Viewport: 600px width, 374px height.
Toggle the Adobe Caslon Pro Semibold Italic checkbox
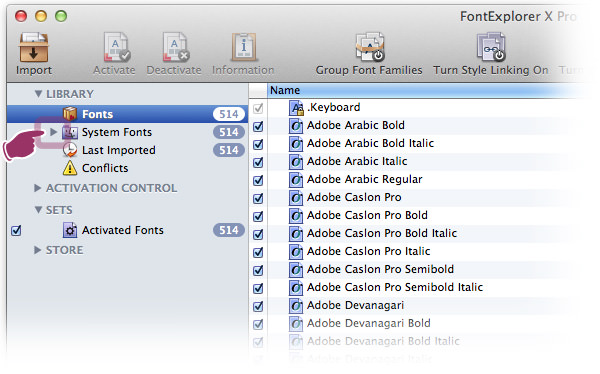pyautogui.click(x=258, y=288)
